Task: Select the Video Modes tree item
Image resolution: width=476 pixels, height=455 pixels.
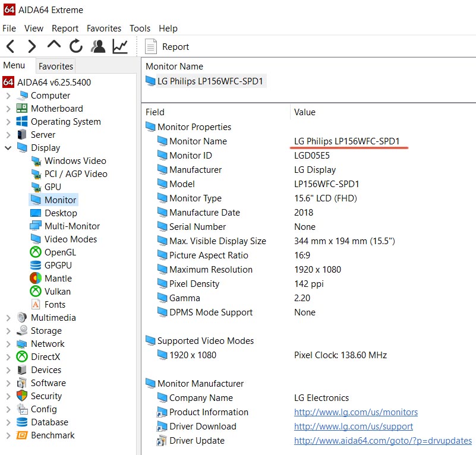Action: (71, 239)
